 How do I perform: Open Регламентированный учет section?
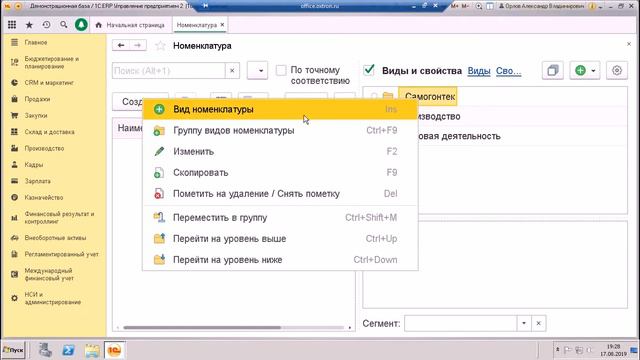coord(61,254)
